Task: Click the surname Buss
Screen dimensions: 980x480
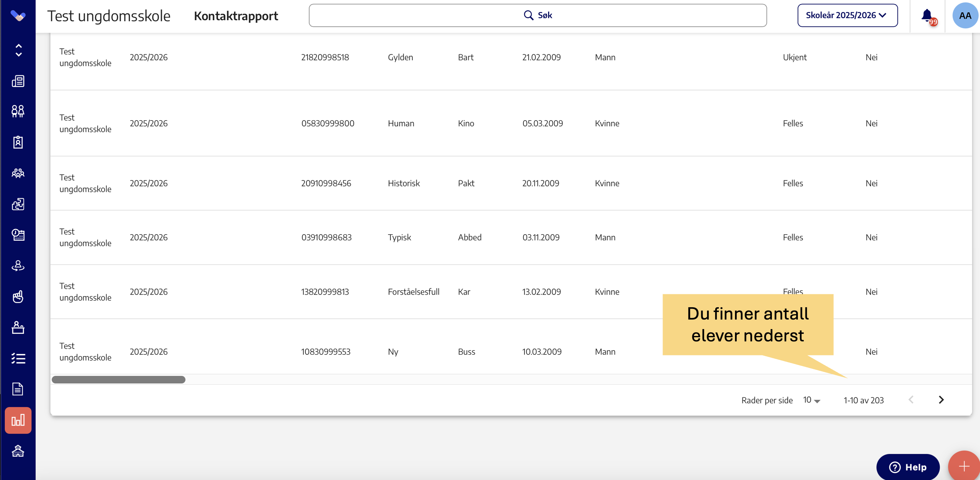Action: (466, 352)
